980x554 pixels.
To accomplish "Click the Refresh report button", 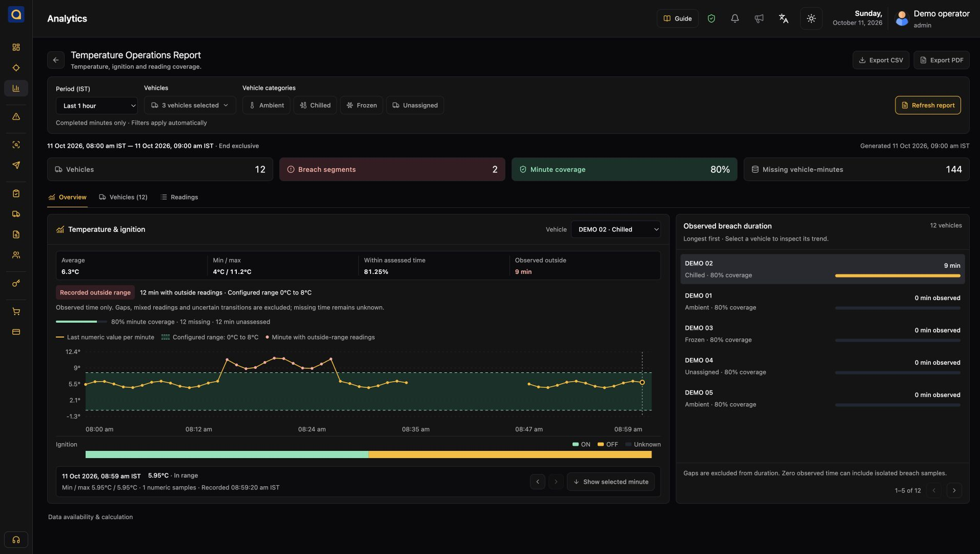I will point(928,105).
